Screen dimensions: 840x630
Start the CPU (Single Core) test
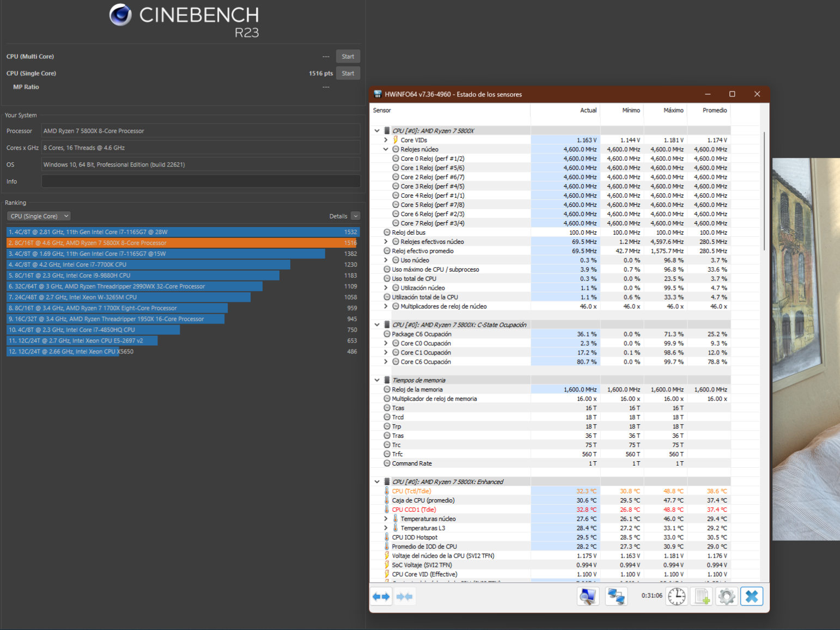coord(348,74)
